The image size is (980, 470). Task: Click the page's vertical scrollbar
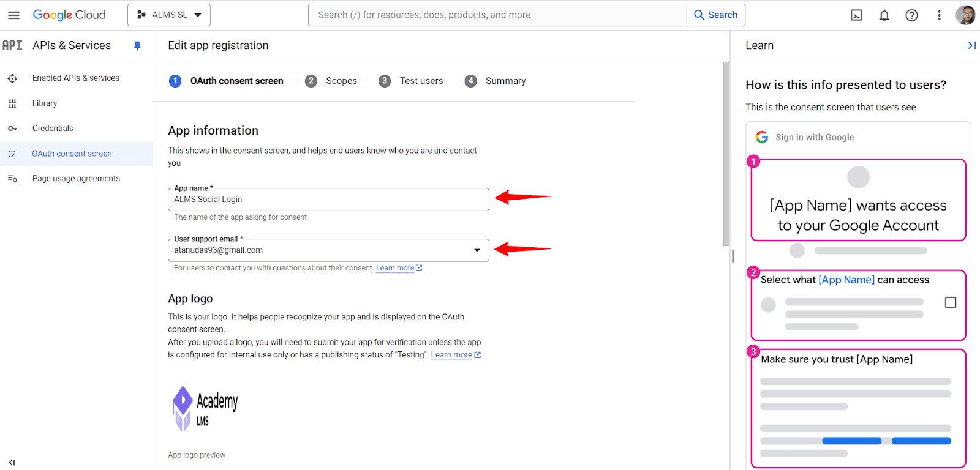(726, 153)
